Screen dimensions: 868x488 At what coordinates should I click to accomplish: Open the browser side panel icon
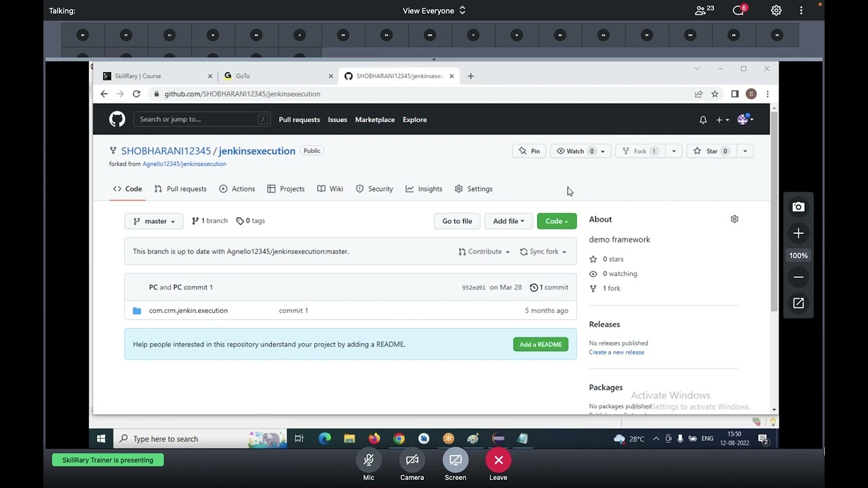click(734, 94)
